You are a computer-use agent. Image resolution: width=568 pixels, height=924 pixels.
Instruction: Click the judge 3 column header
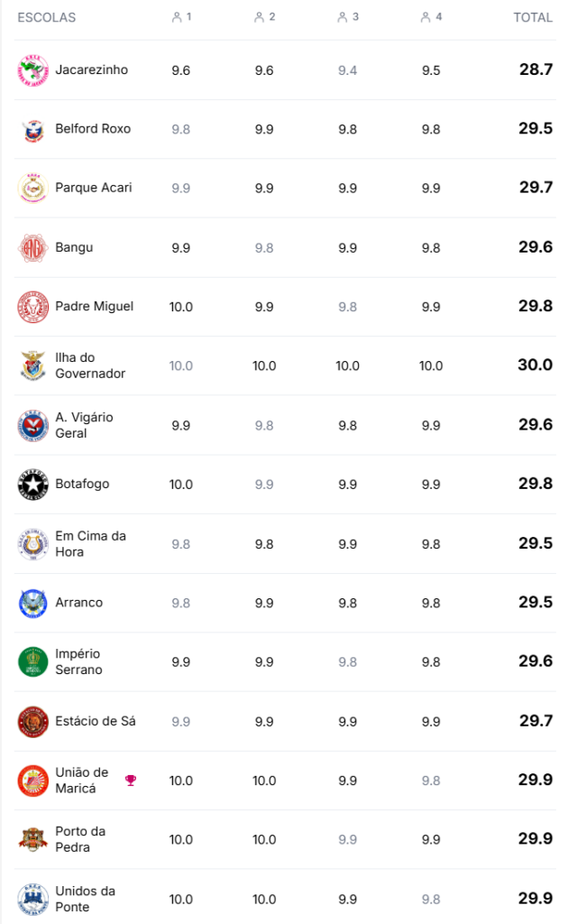pyautogui.click(x=347, y=17)
